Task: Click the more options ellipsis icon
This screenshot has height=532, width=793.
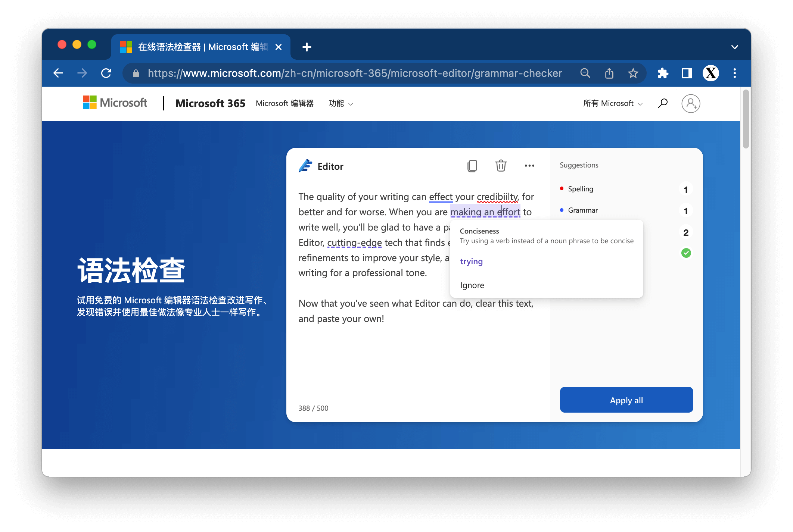Action: point(529,165)
